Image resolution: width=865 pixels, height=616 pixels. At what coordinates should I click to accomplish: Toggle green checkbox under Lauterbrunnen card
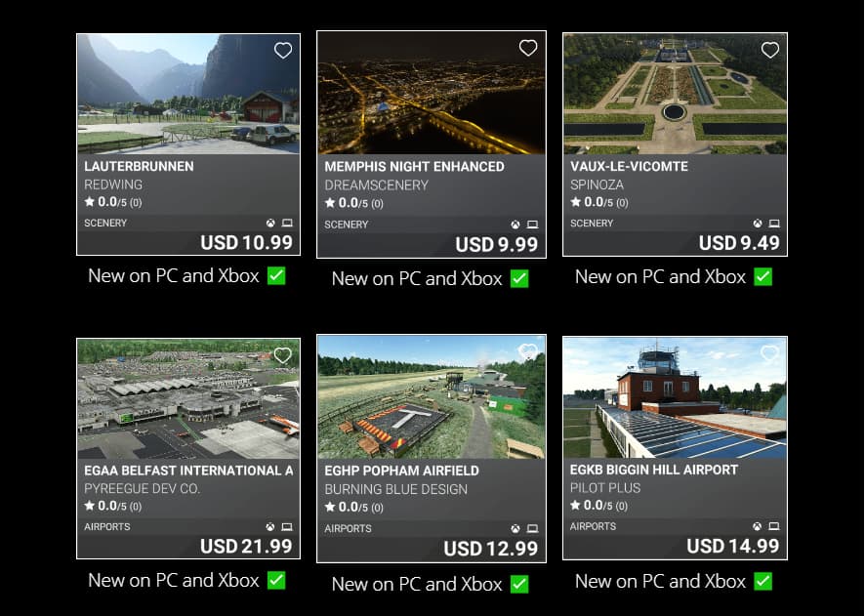click(x=276, y=275)
